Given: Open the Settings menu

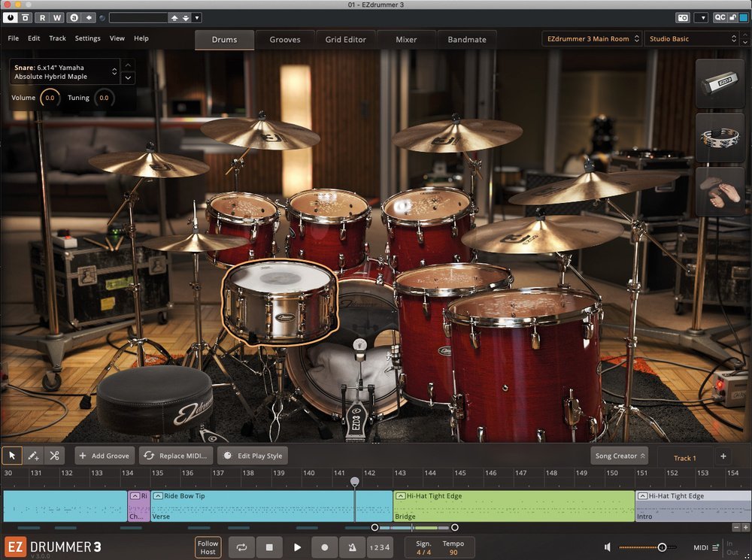Looking at the screenshot, I should (87, 38).
